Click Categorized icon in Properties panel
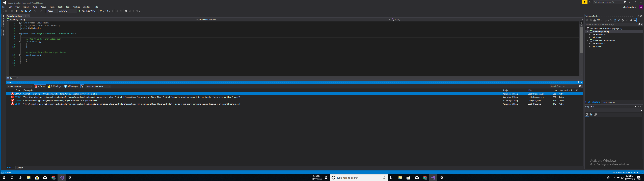This screenshot has height=181, width=644. (587, 114)
